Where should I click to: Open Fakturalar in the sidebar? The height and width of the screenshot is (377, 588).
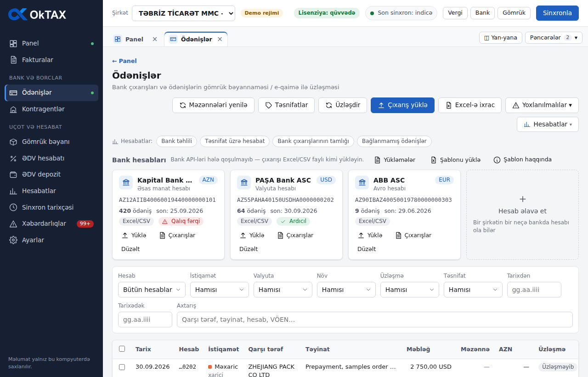51,60
